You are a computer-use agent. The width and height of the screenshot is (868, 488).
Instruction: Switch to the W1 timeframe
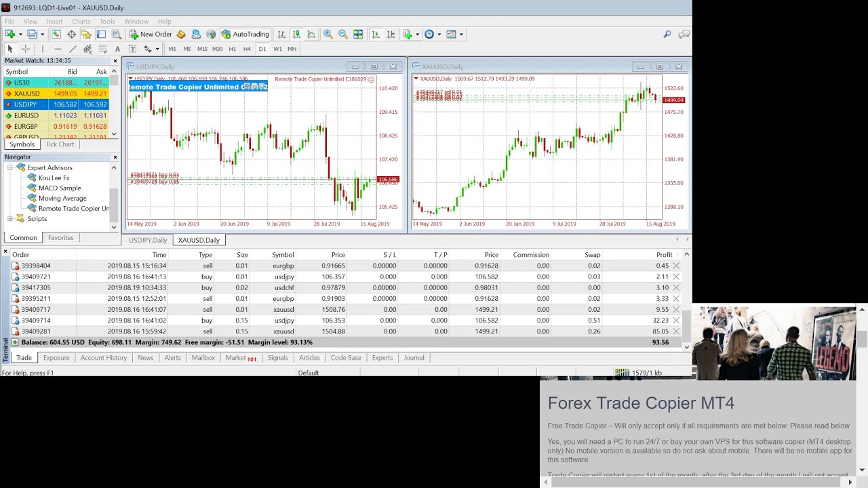click(277, 49)
